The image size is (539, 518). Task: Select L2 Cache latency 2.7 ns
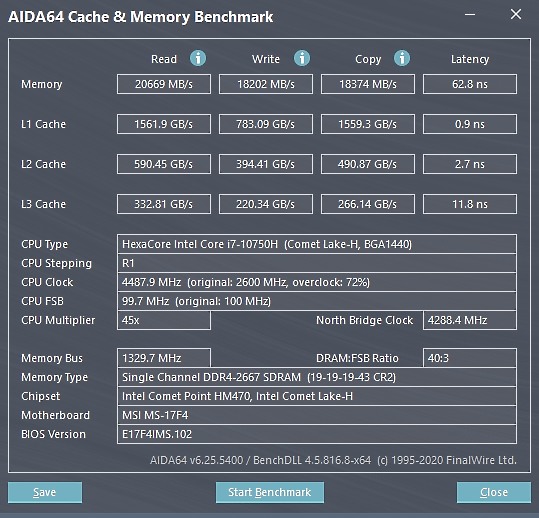point(470,164)
